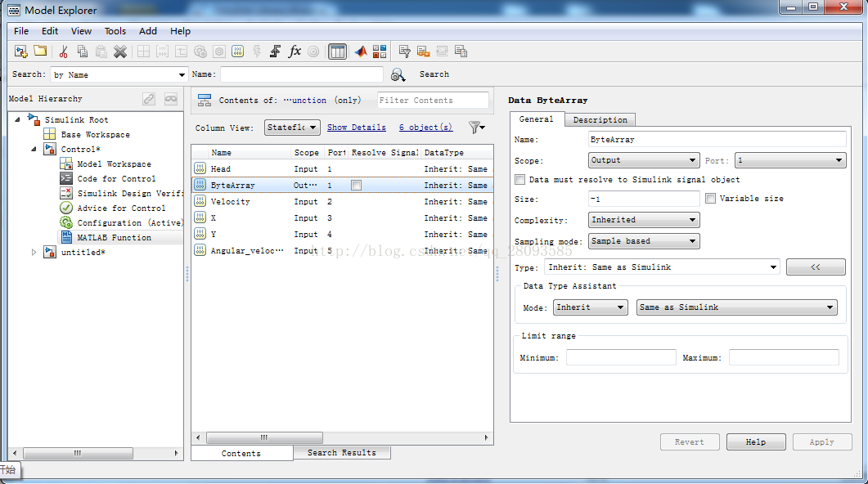The image size is (868, 484).
Task: Collapse the Control* tree node
Action: [34, 150]
